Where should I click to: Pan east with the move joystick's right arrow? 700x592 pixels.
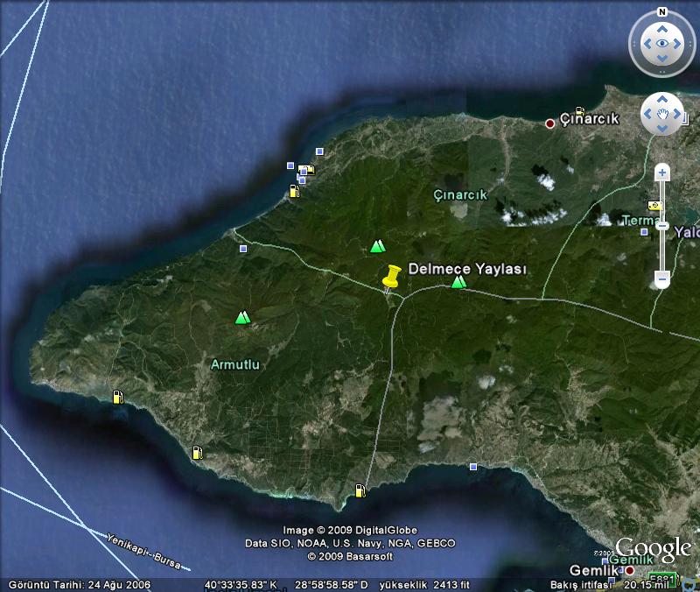[x=677, y=114]
